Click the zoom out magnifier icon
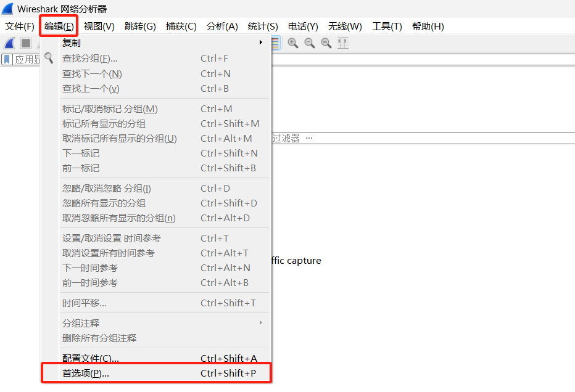This screenshot has width=575, height=392. [x=310, y=43]
